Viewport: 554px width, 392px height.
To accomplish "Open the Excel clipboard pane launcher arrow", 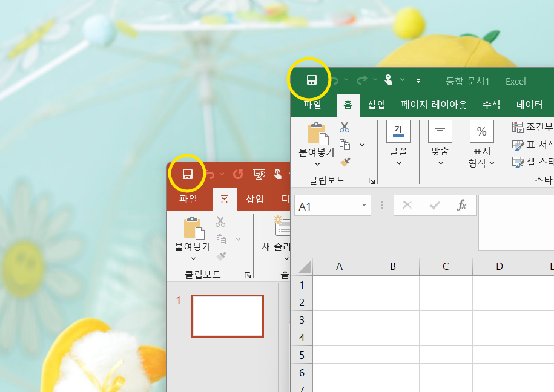I will tap(372, 180).
